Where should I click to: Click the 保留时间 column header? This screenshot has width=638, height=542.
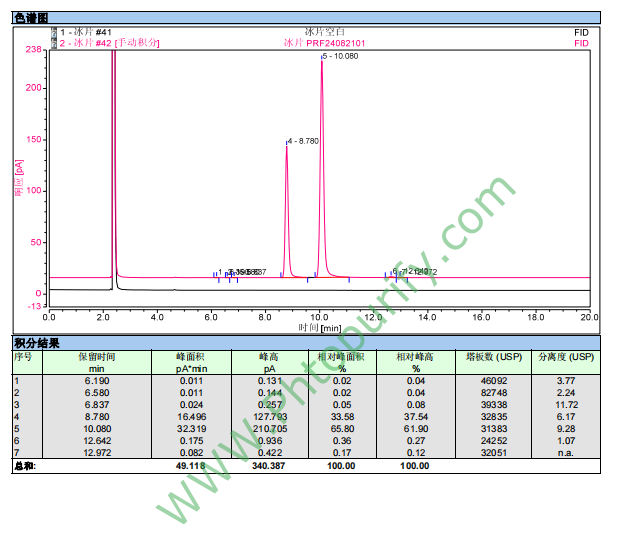(97, 356)
